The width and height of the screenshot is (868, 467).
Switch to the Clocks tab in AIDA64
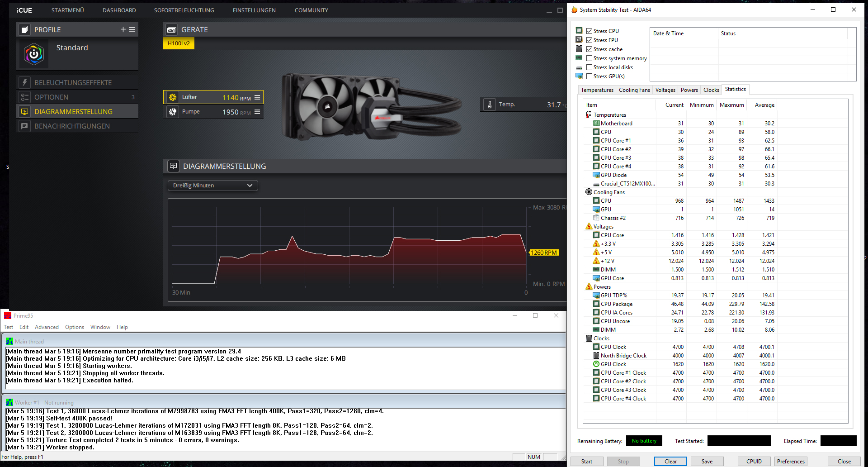click(x=711, y=90)
